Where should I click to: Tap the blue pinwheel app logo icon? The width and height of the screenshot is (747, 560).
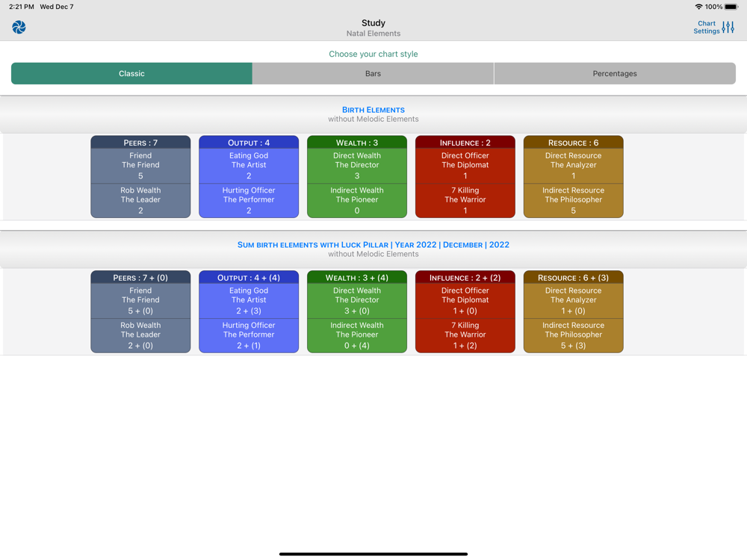(x=19, y=27)
